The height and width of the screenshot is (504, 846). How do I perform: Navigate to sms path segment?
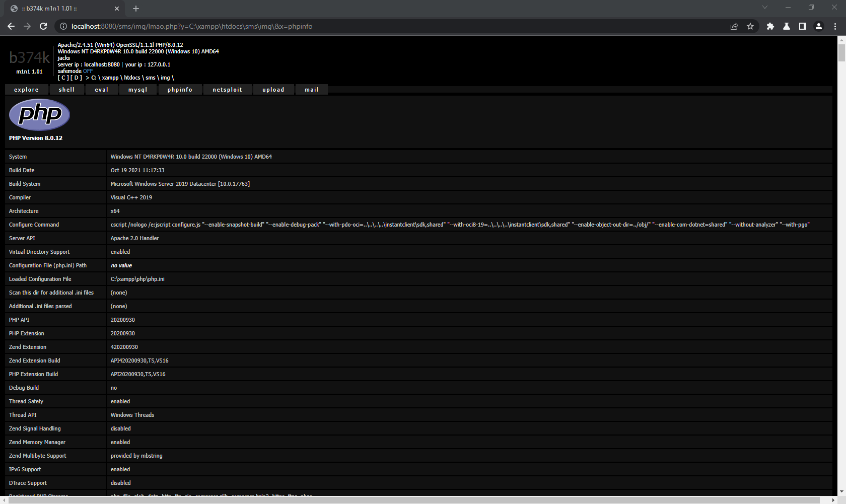click(151, 78)
